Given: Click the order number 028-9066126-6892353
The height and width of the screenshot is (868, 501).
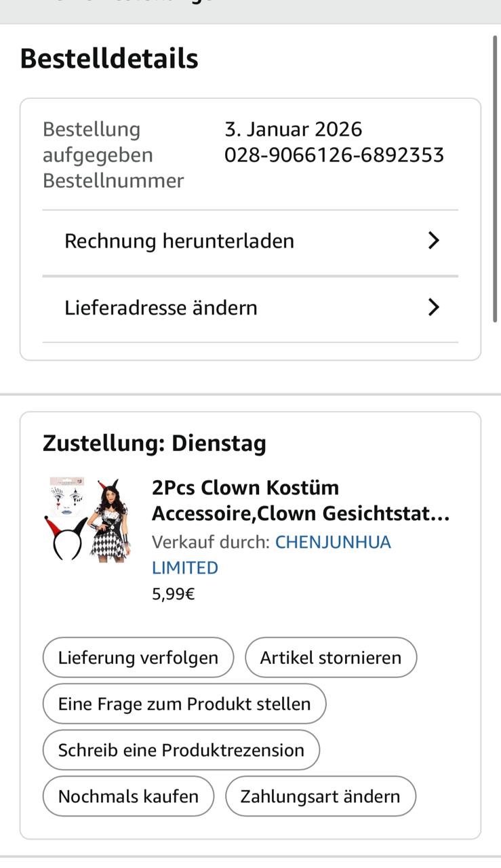Looking at the screenshot, I should [334, 155].
